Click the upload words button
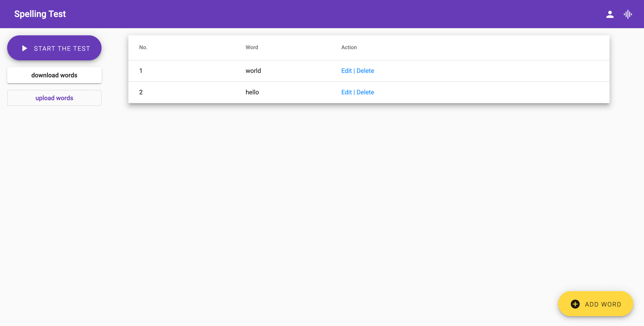This screenshot has width=644, height=326. pos(54,98)
